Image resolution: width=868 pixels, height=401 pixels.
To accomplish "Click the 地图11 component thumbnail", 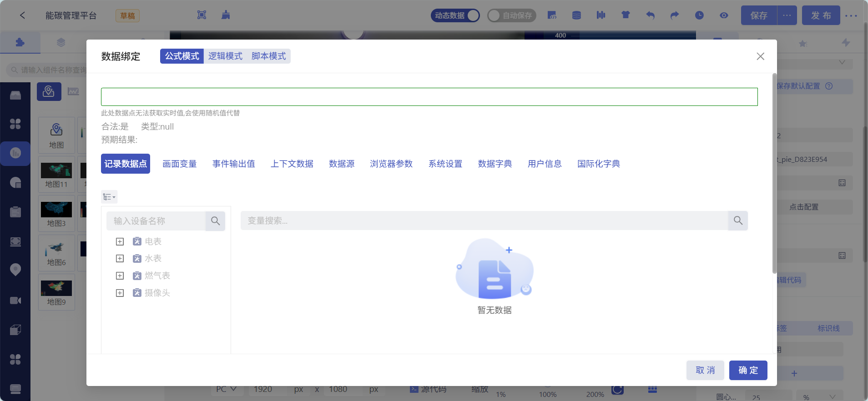I will point(56,175).
